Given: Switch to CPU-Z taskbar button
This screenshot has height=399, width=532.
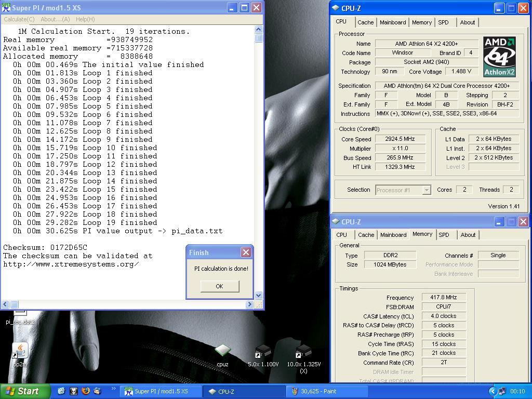Looking at the screenshot, I should click(x=244, y=391).
